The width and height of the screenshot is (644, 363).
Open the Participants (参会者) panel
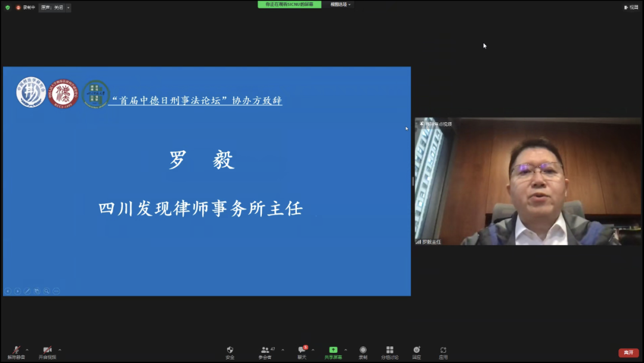(265, 350)
